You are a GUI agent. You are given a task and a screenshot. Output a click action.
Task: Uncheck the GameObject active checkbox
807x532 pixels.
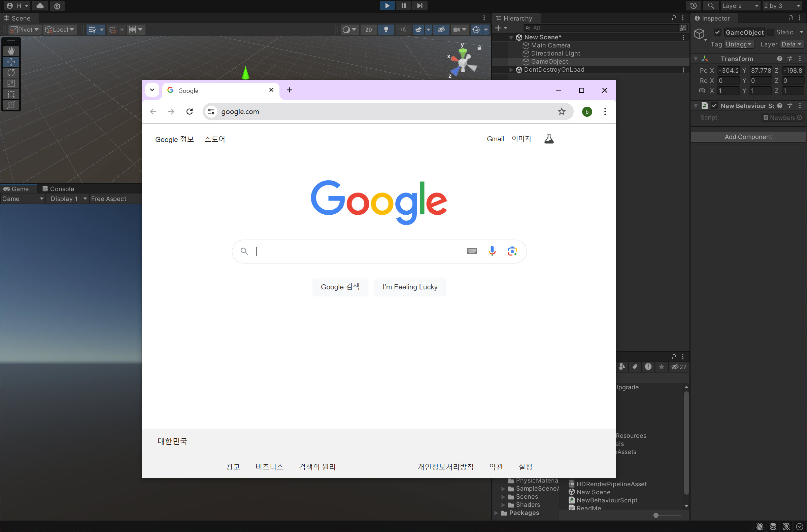point(717,32)
